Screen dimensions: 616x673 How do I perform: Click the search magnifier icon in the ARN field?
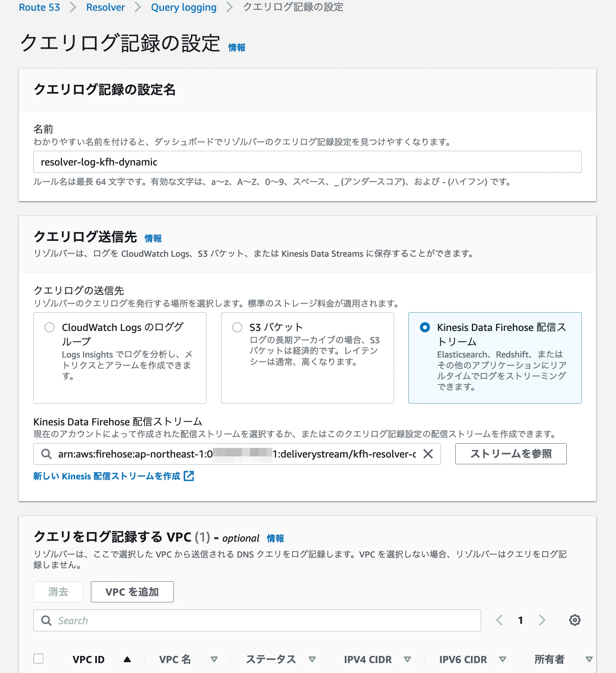point(46,454)
